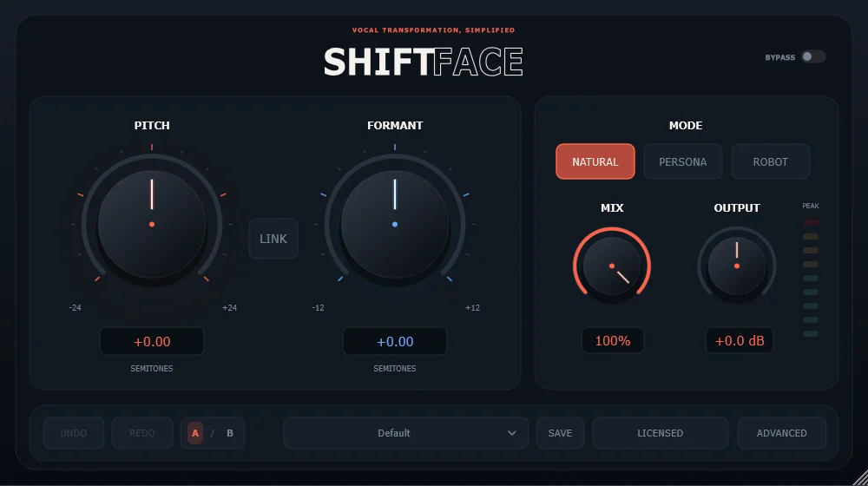This screenshot has height=486, width=868.
Task: Click the pitch value field +0.00
Action: 152,342
